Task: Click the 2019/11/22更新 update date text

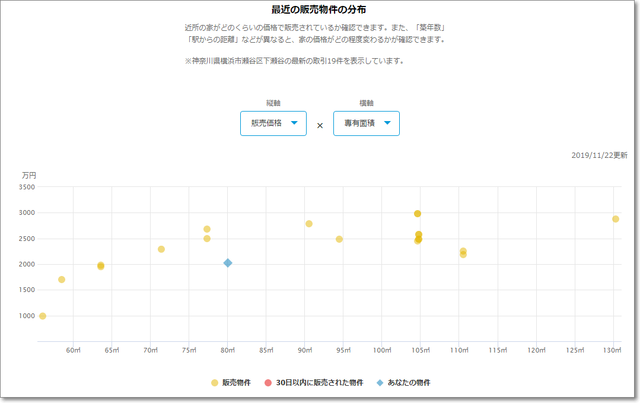Action: [x=599, y=156]
